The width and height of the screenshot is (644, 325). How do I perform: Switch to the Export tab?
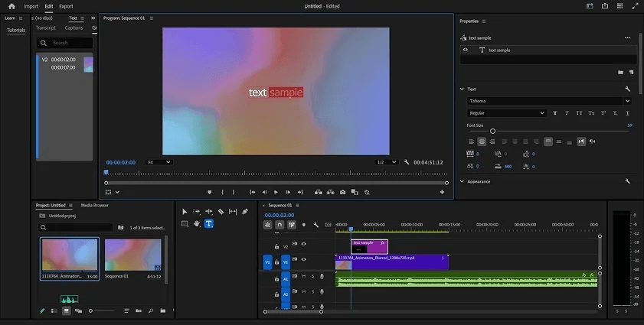click(x=67, y=6)
